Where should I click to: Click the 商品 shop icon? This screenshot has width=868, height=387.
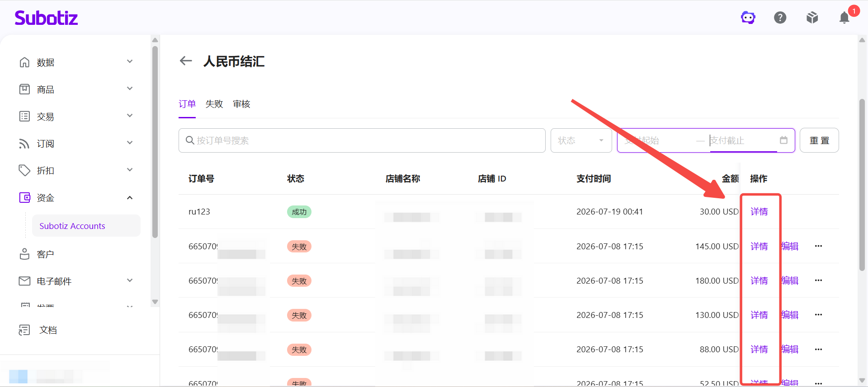click(x=24, y=89)
